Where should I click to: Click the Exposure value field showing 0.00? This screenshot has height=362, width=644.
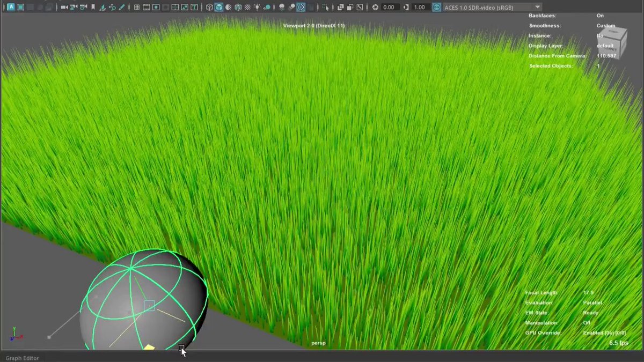(x=390, y=8)
